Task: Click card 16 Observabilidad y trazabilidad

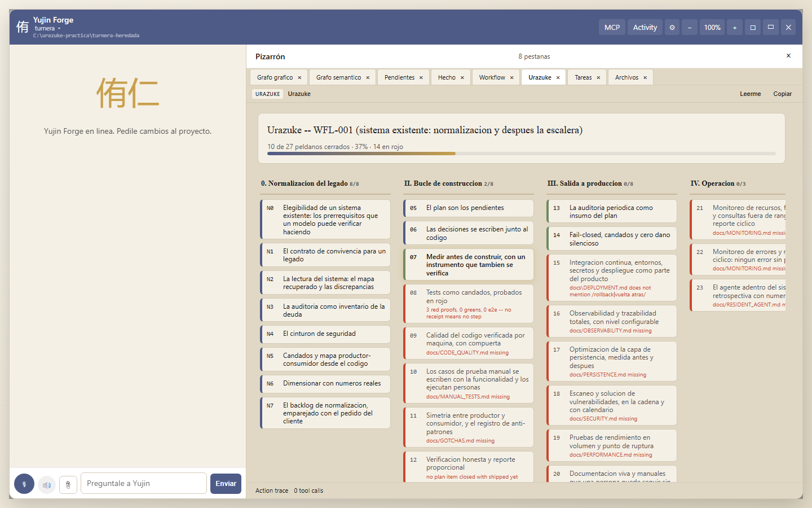Action: point(611,321)
